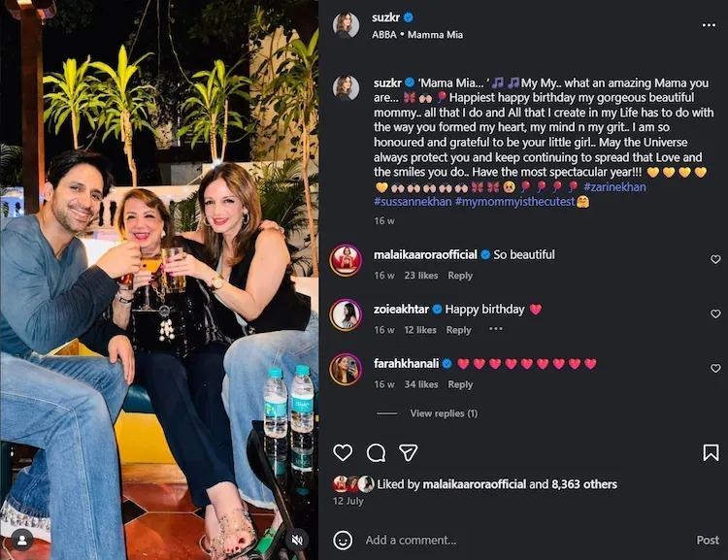Screen dimensions: 728x560
Task: Toggle sound with the mute icon on media
Action: point(299,539)
